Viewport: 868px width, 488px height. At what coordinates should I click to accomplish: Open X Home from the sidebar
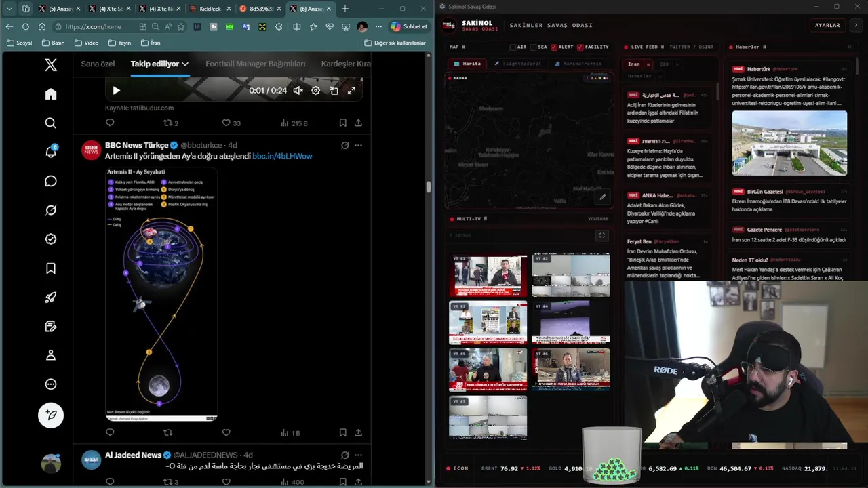coord(51,94)
